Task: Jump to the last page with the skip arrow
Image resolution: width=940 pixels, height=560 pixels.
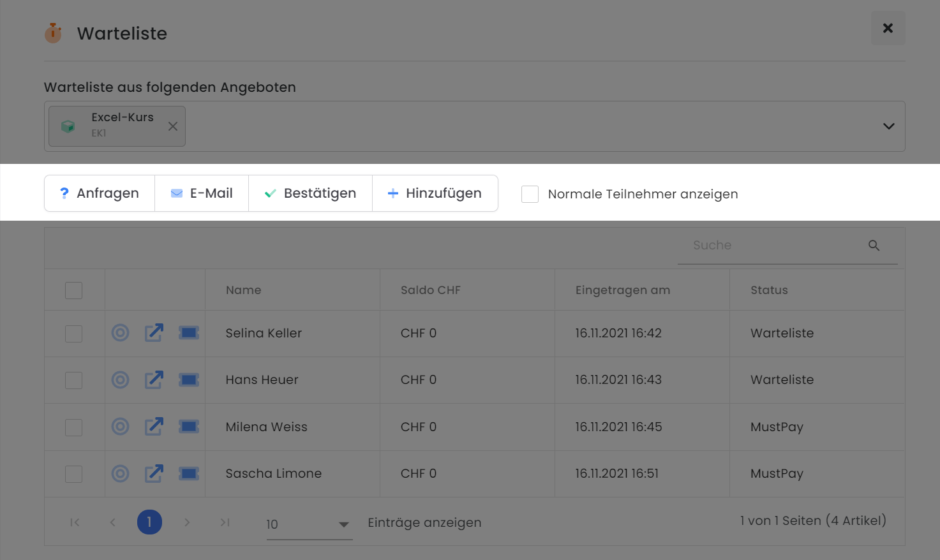Action: (225, 522)
